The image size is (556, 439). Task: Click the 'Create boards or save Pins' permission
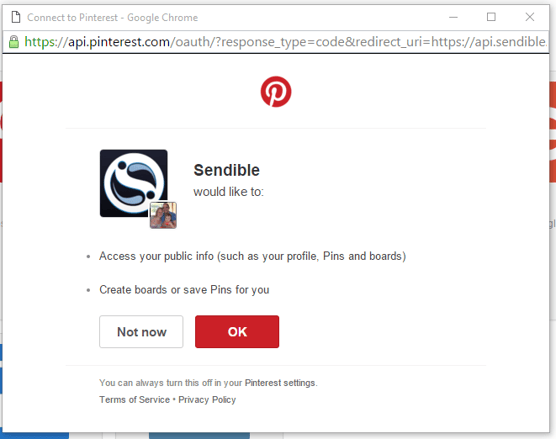[184, 290]
